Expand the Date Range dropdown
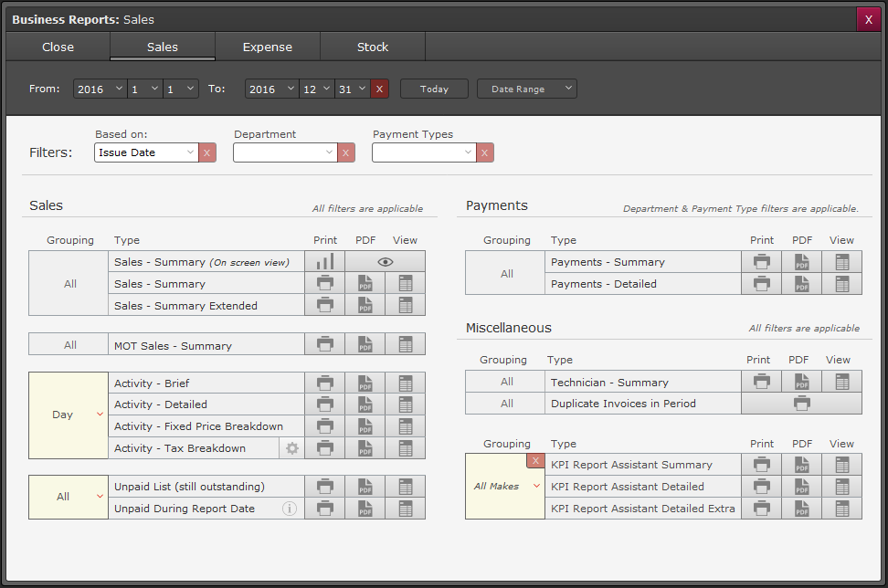 point(527,89)
